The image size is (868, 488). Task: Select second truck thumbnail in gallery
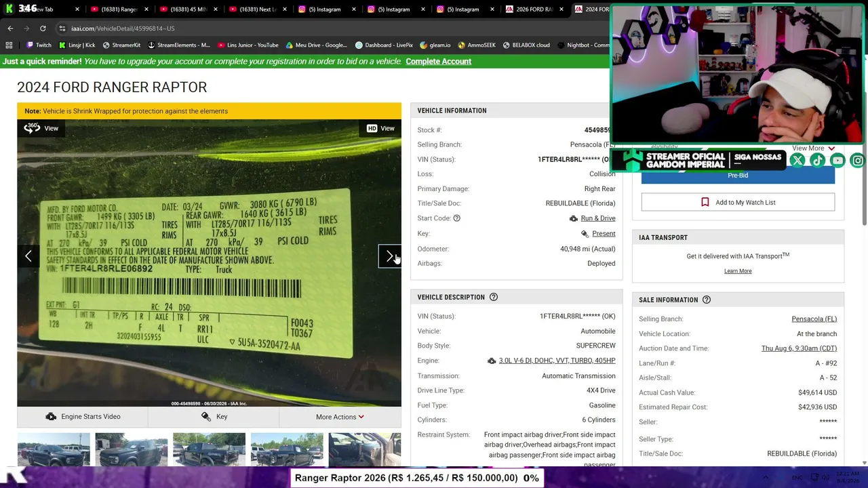tap(132, 450)
